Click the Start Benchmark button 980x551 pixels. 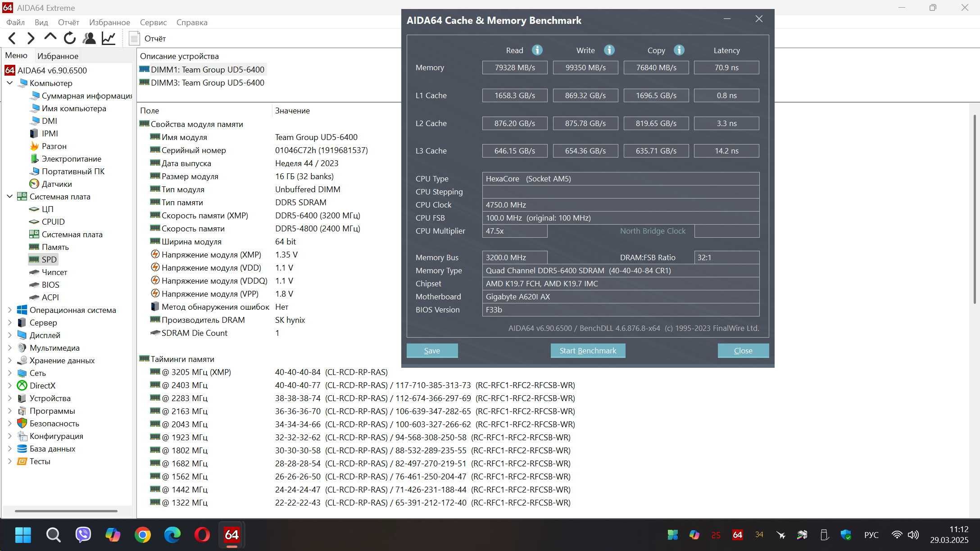[x=588, y=351]
